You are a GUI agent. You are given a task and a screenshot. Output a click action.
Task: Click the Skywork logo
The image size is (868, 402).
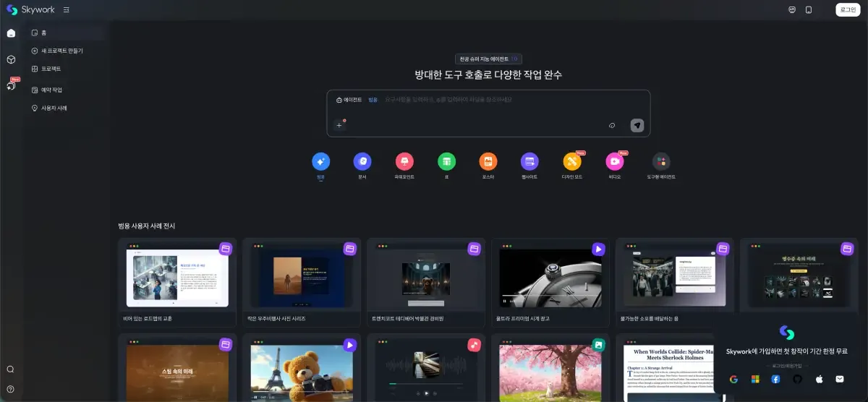(30, 10)
